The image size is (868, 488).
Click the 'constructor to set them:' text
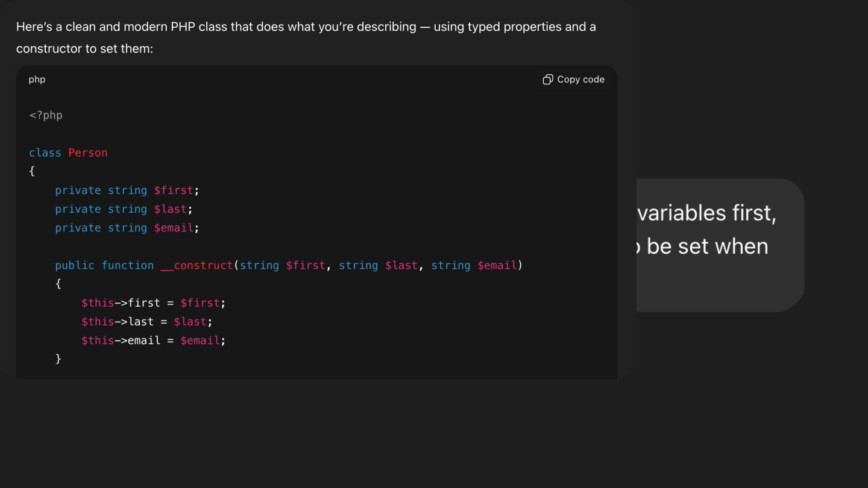coord(85,48)
